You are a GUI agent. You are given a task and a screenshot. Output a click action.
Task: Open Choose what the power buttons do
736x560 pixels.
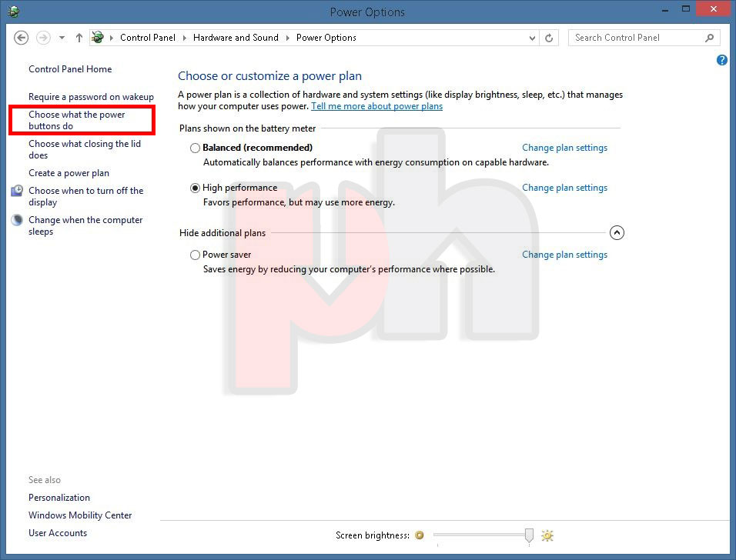click(x=76, y=121)
